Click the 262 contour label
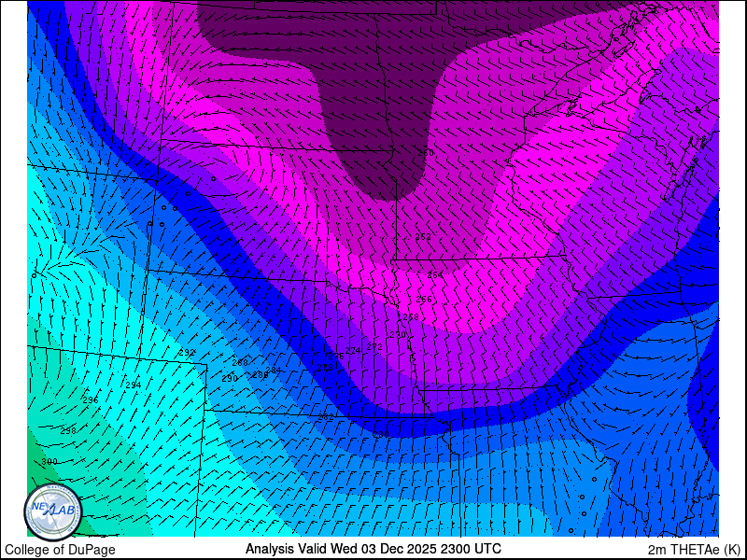 423,237
